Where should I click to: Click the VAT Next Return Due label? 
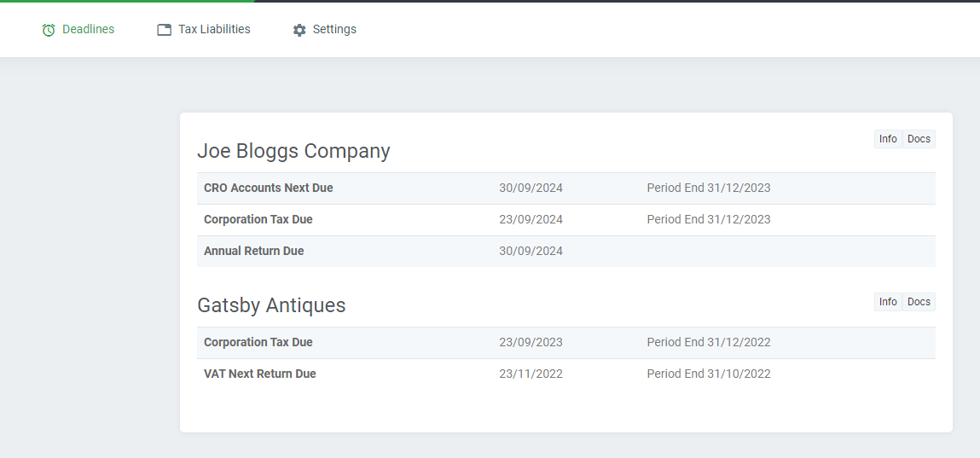pyautogui.click(x=260, y=374)
